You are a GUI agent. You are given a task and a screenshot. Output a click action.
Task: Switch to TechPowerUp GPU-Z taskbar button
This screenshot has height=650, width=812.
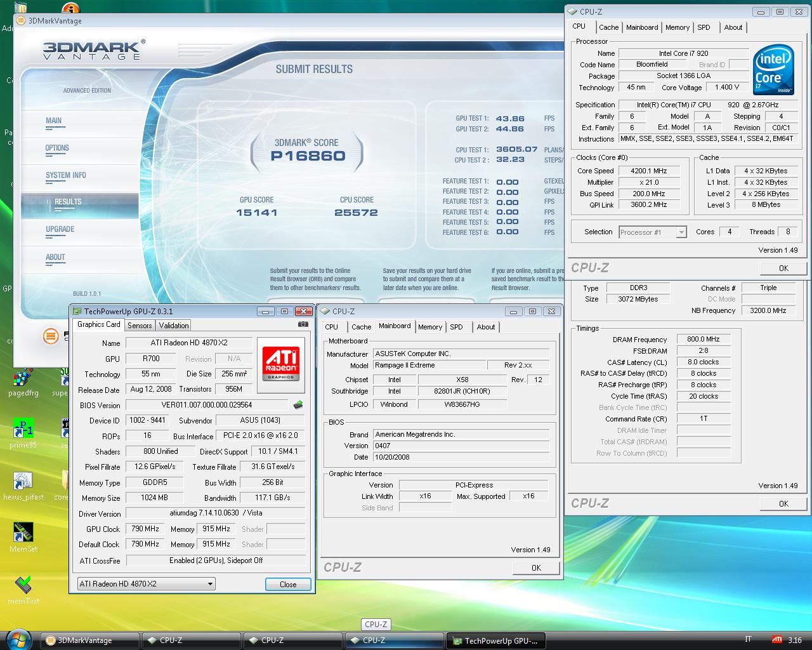495,640
